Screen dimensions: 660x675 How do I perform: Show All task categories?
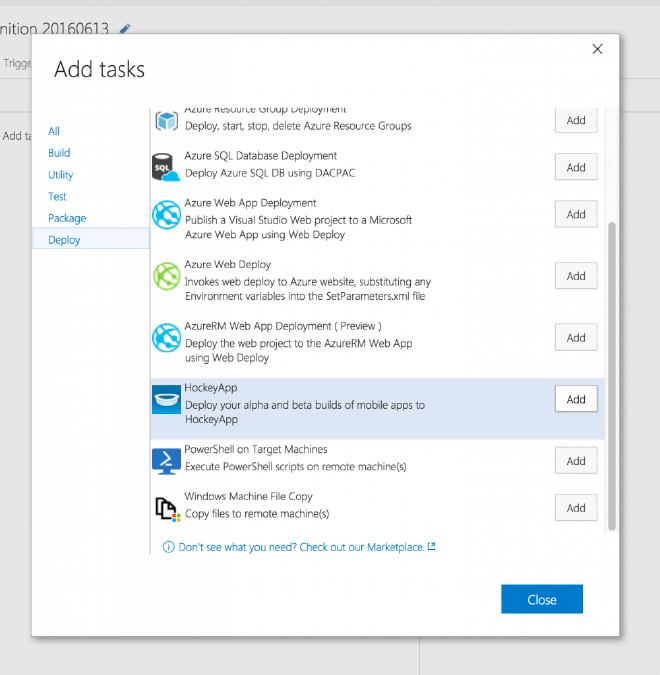point(54,131)
